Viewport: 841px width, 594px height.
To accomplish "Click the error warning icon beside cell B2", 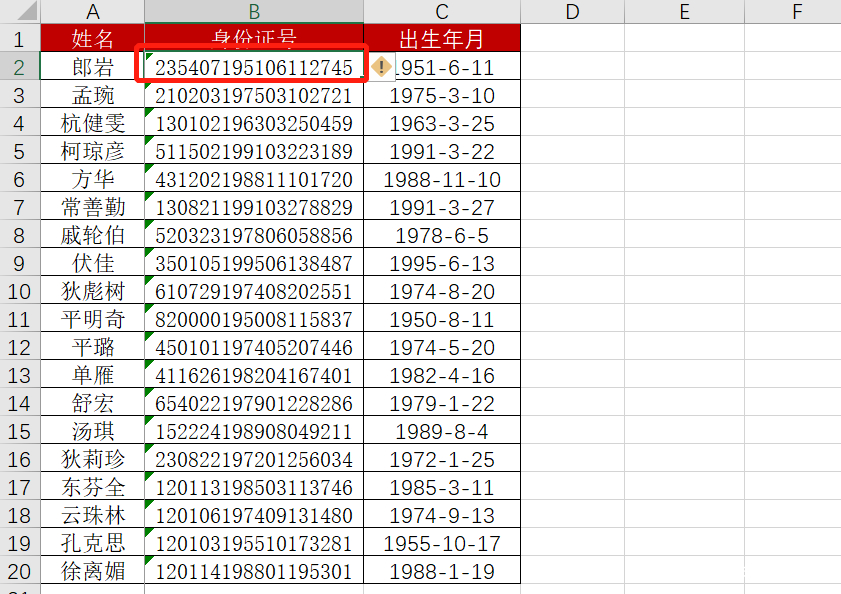I will (381, 66).
